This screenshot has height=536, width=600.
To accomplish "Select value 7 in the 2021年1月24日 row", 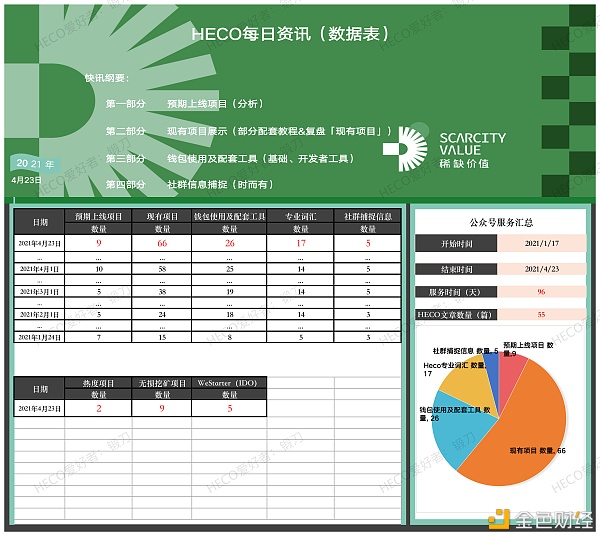I will pos(99,337).
